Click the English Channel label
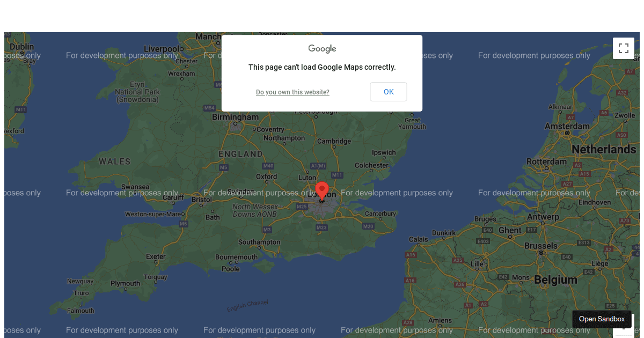The image size is (644, 338). coord(247,306)
